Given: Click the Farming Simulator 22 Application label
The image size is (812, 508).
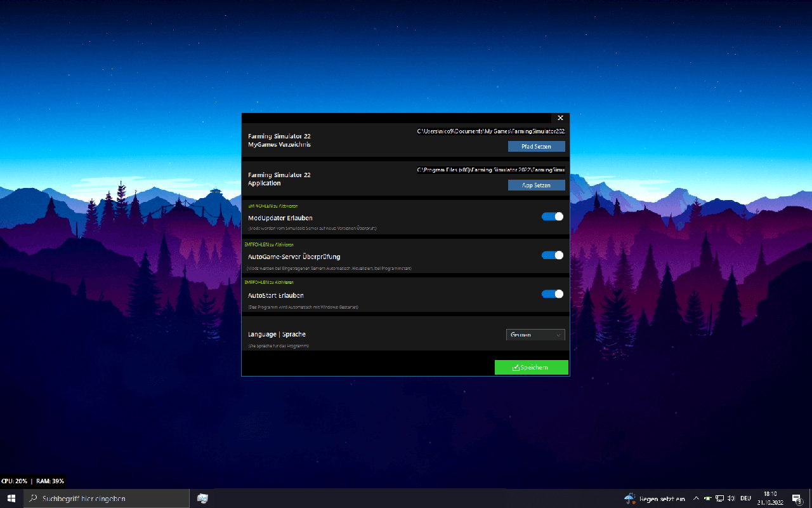Looking at the screenshot, I should [279, 179].
